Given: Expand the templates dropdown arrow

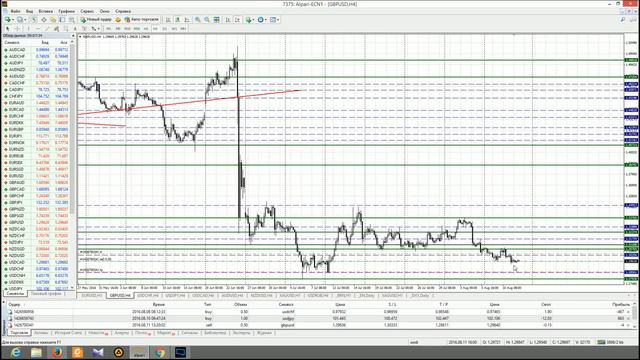Looking at the screenshot, I should pos(278,20).
